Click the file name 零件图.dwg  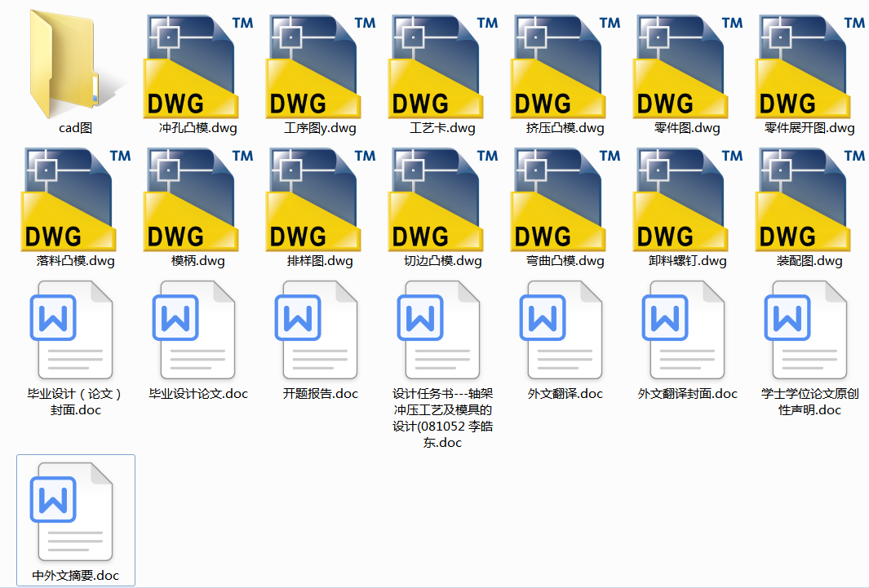click(x=687, y=128)
